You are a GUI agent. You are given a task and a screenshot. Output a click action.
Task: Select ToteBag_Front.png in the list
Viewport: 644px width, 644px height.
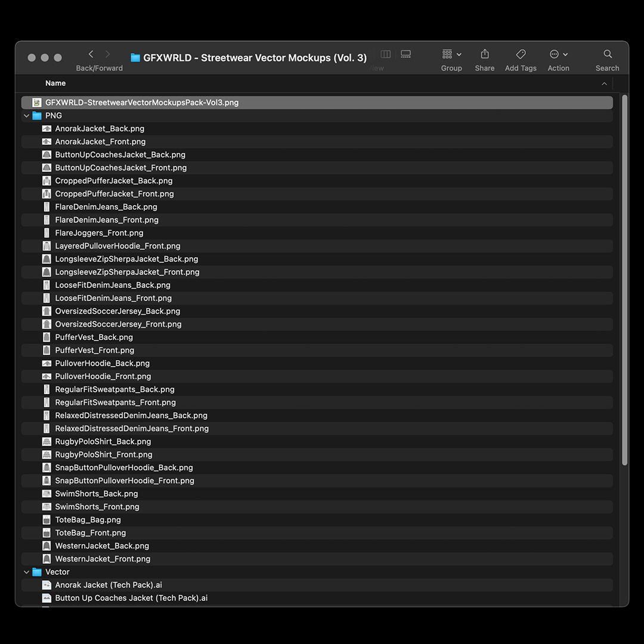[x=91, y=533]
